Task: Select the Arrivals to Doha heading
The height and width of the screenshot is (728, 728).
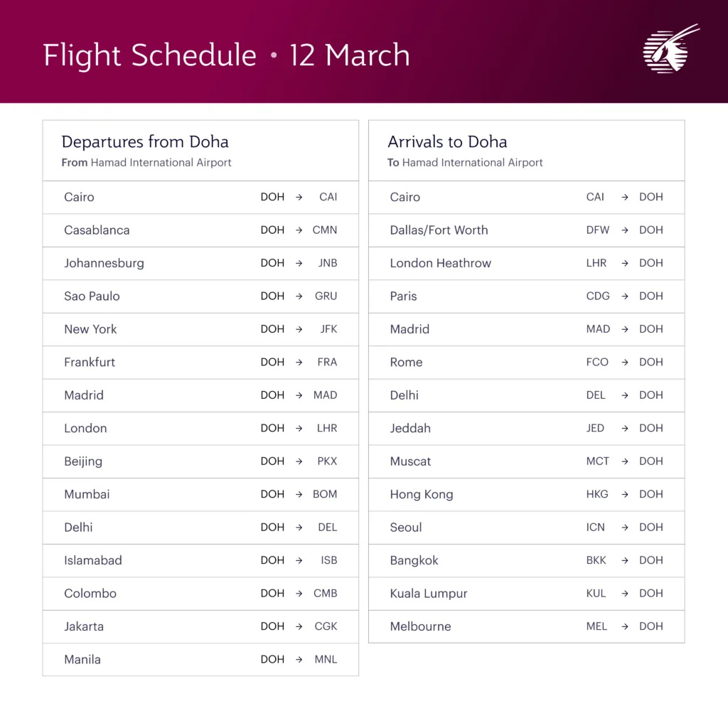Action: [x=447, y=141]
